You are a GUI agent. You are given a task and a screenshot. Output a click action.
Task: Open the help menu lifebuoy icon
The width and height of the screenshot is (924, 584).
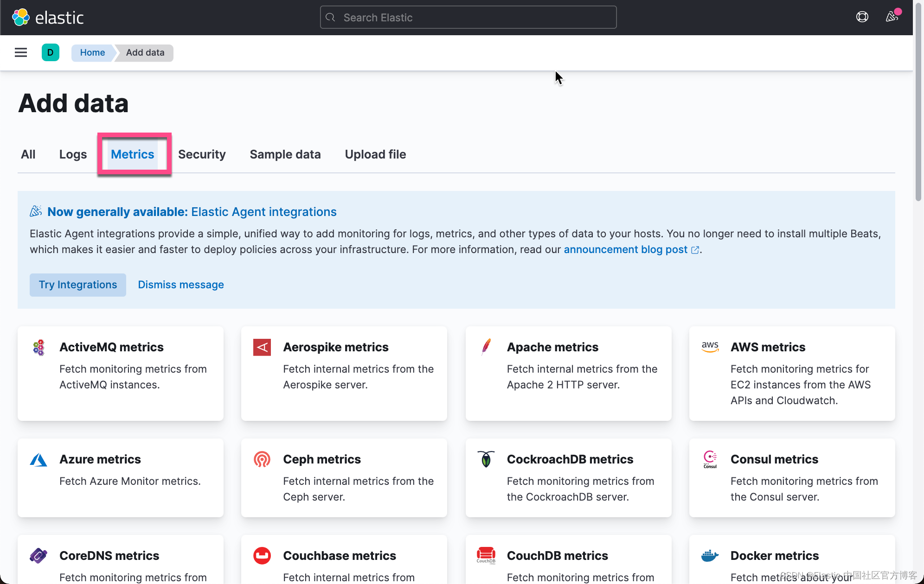[862, 17]
